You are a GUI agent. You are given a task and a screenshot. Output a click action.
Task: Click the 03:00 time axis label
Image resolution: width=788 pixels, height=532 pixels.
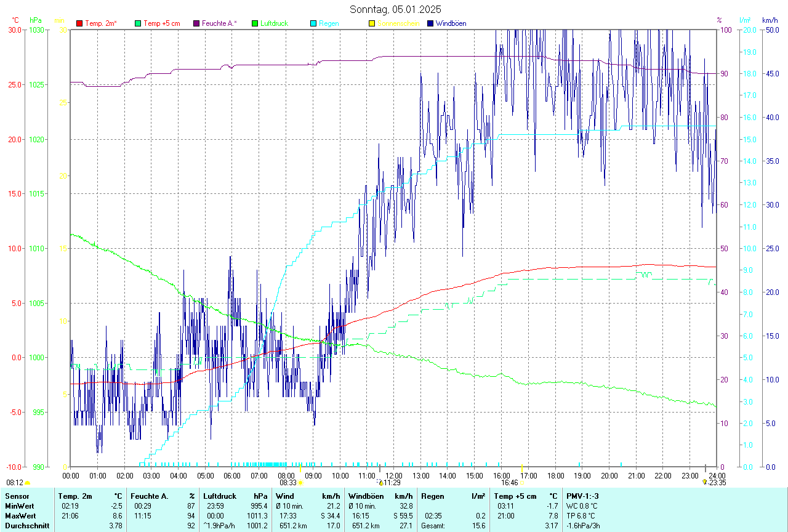pyautogui.click(x=151, y=475)
